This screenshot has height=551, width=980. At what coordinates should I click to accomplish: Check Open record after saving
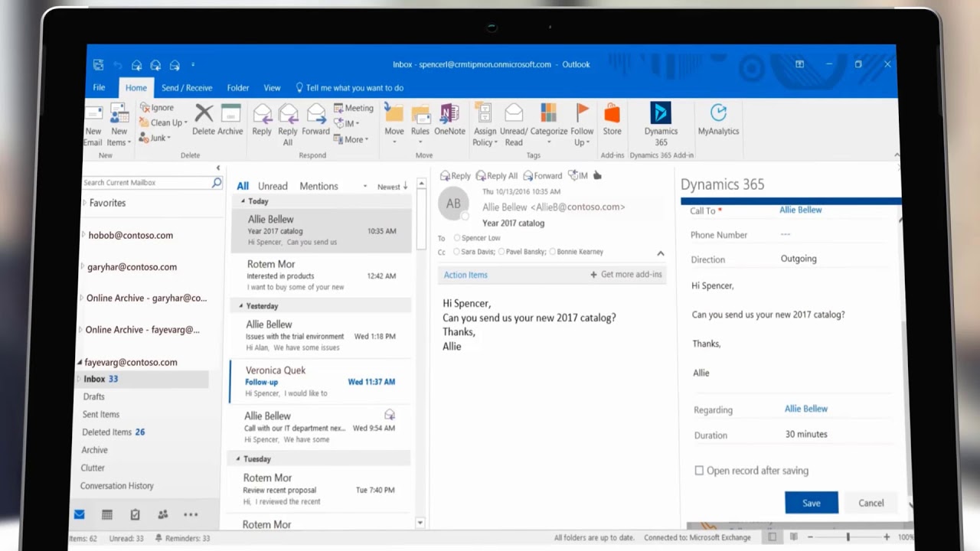pyautogui.click(x=699, y=471)
